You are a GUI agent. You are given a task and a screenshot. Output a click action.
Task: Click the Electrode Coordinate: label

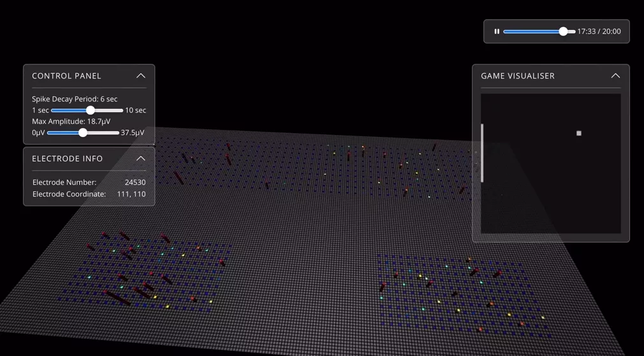pyautogui.click(x=69, y=194)
